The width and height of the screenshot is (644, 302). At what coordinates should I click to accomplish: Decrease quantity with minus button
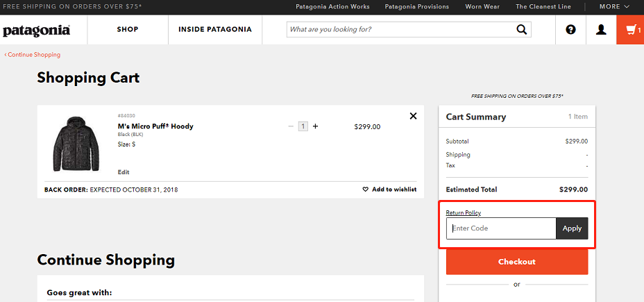click(291, 126)
